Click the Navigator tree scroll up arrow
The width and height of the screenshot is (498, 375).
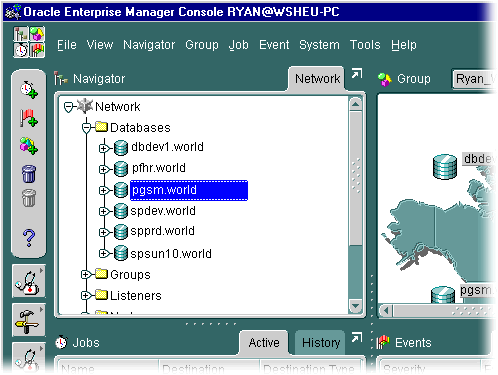point(356,104)
